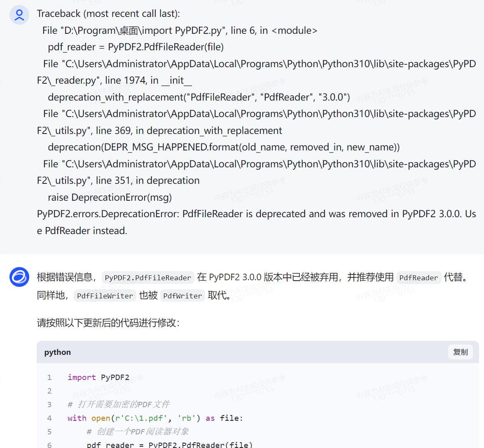Click the comment "# 打开需要加密的PDF文件"
Image resolution: width=484 pixels, height=448 pixels.
coord(119,404)
